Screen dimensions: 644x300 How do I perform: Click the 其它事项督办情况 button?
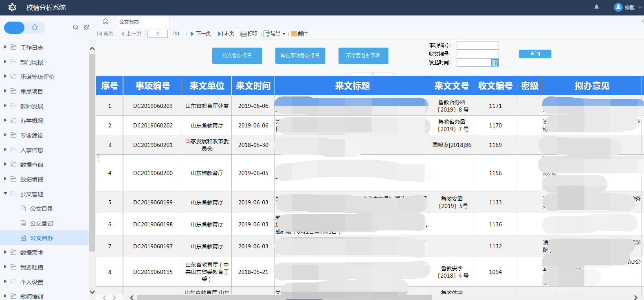(x=300, y=56)
